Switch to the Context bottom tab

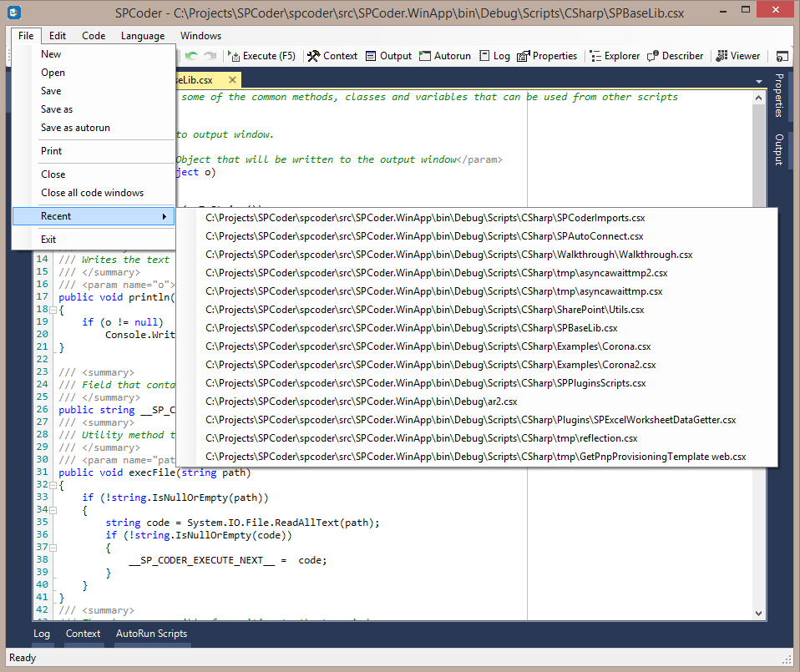84,634
